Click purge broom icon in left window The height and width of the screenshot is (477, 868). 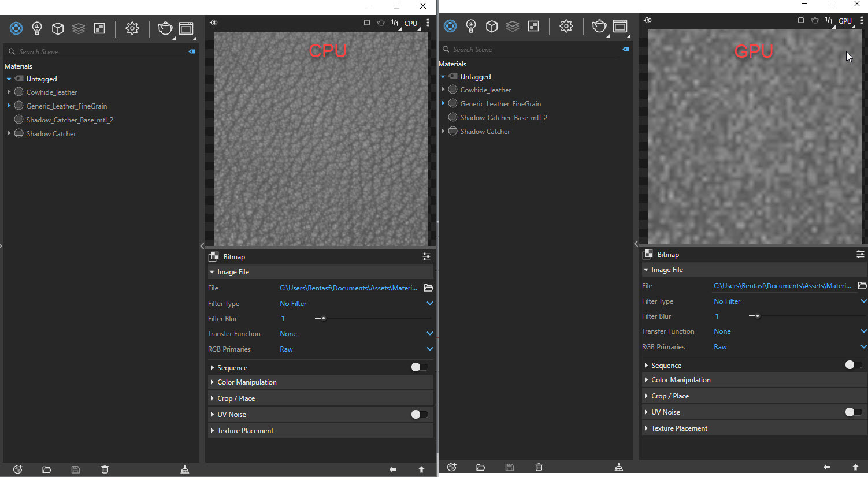185,469
